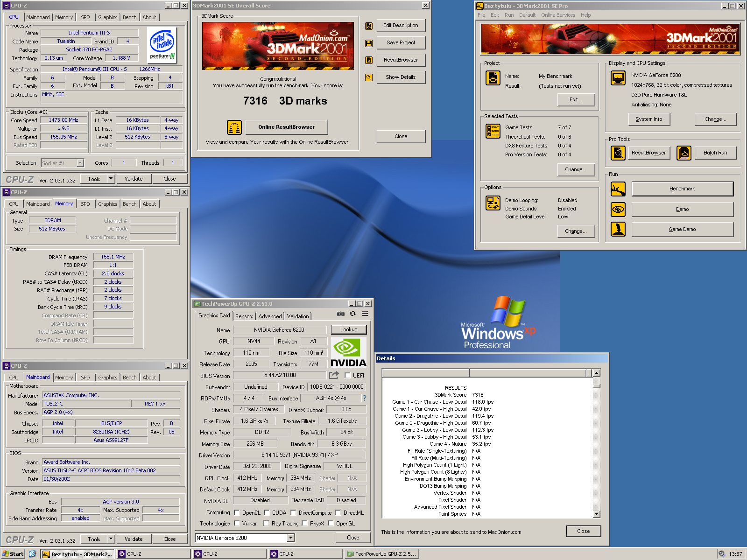The image size is (747, 560).
Task: Toggle the UEFI checkbox in GPU-Z
Action: pyautogui.click(x=347, y=375)
